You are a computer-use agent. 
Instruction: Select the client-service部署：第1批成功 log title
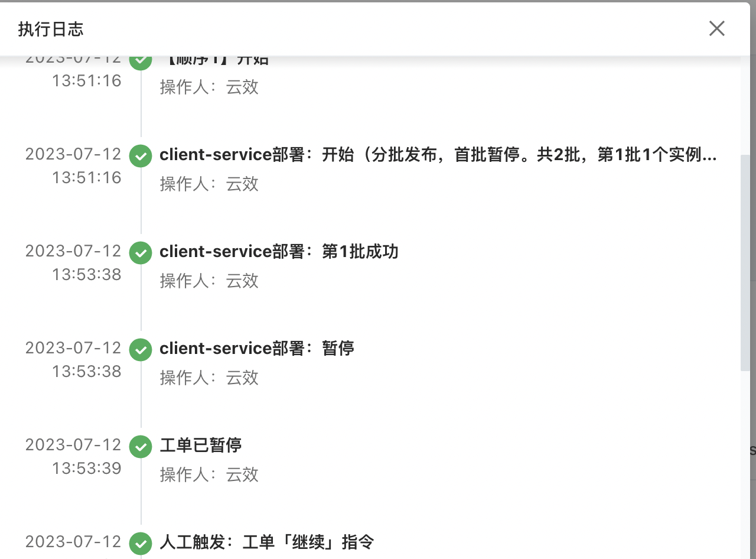pos(279,252)
